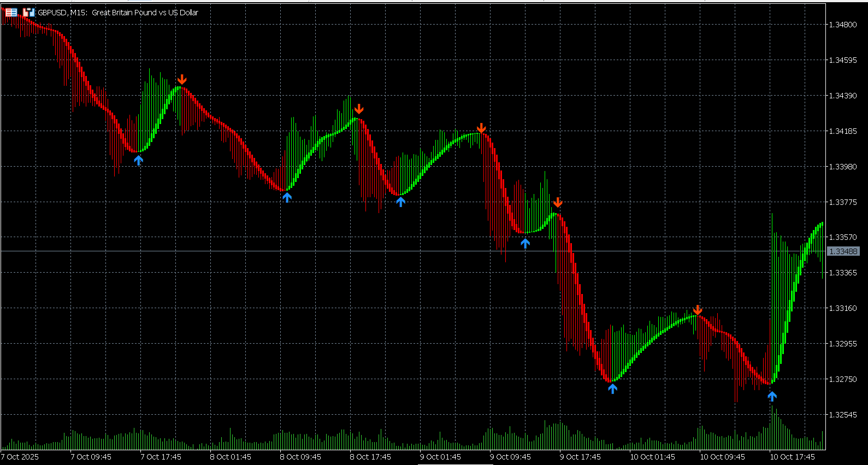Screen dimensions: 868x465
Task: Select the current price label 1.33488
Action: 843,251
